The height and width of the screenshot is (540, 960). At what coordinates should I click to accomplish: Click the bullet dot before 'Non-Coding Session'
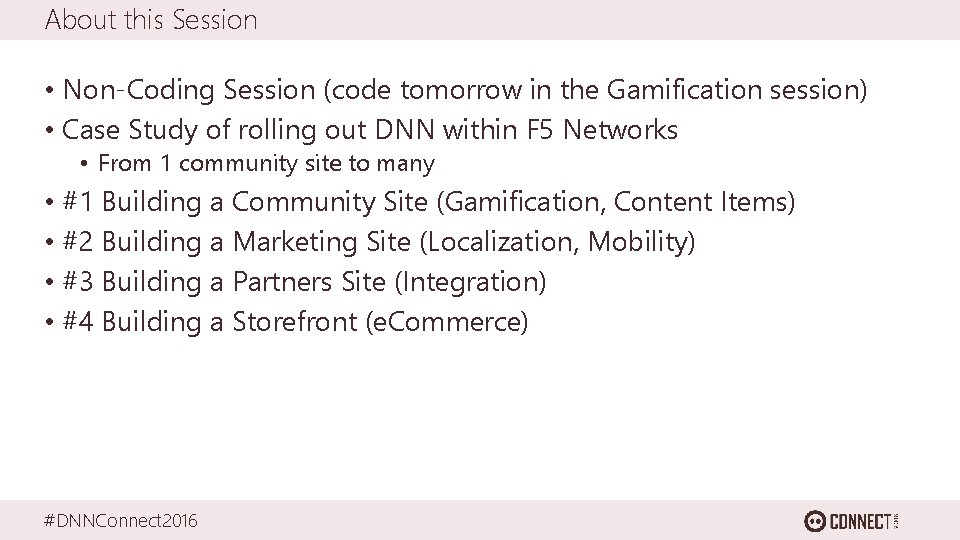click(50, 91)
